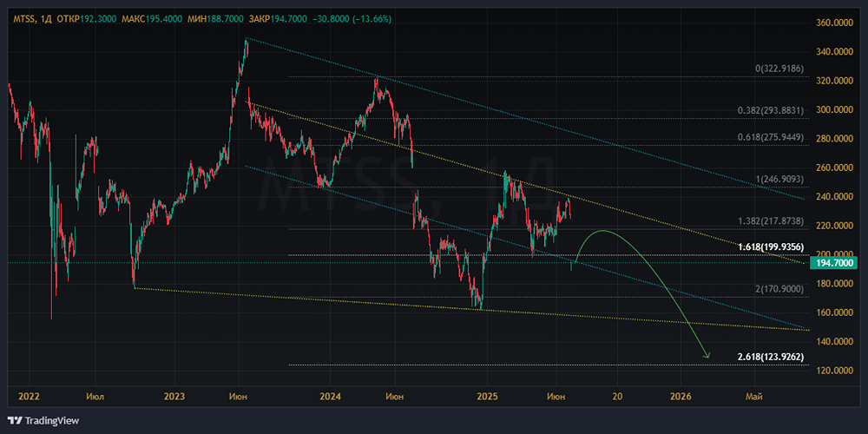This screenshot has height=434, width=868.
Task: Select the 1Д interval label
Action: pos(46,17)
